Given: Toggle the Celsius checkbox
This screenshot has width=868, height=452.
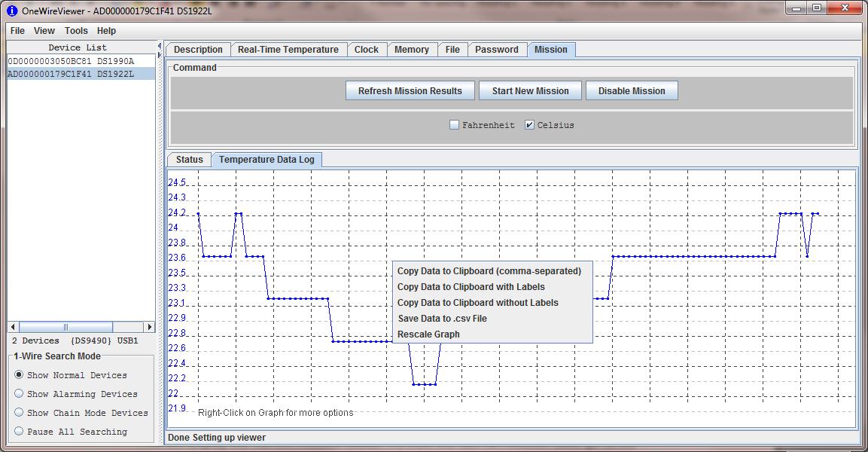Looking at the screenshot, I should click(x=529, y=125).
